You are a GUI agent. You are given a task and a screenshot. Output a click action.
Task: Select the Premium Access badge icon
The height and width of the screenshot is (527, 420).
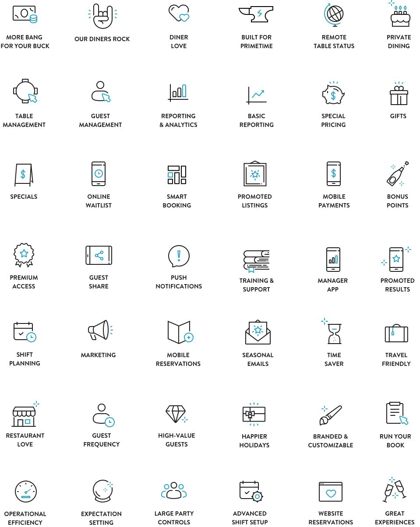[x=24, y=255]
